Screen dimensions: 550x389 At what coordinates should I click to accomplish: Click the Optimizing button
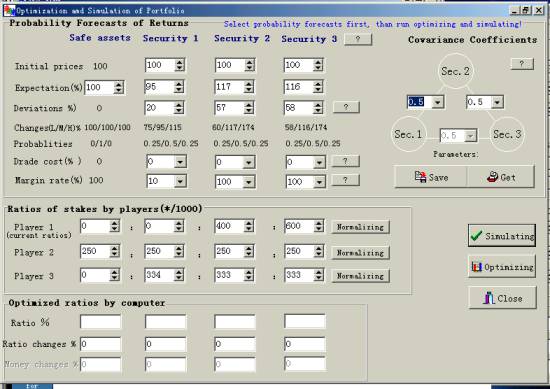coord(502,267)
